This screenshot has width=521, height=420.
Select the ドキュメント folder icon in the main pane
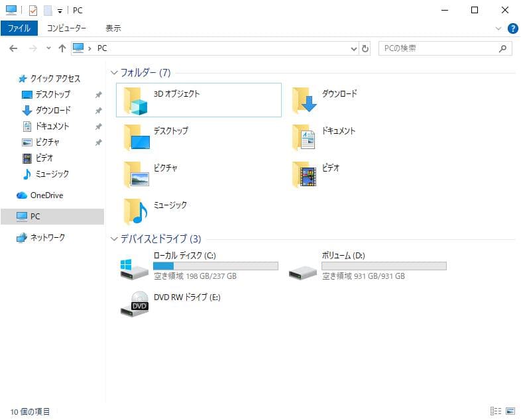[x=304, y=137]
